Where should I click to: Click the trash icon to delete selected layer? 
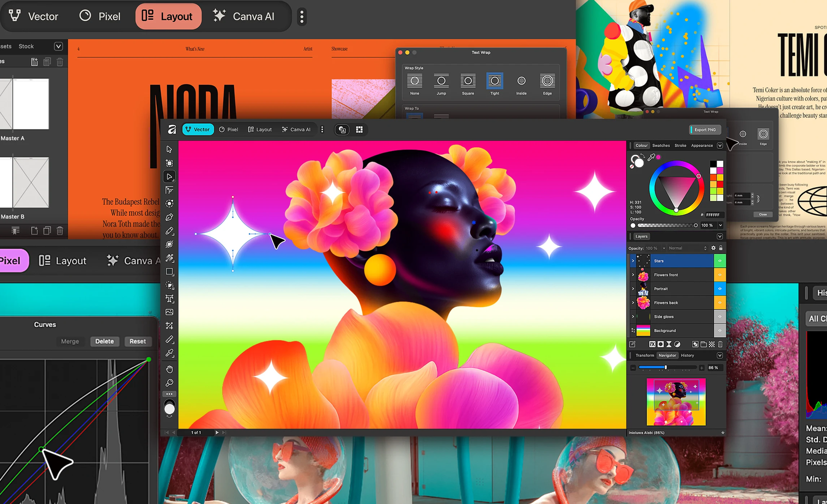(x=720, y=344)
